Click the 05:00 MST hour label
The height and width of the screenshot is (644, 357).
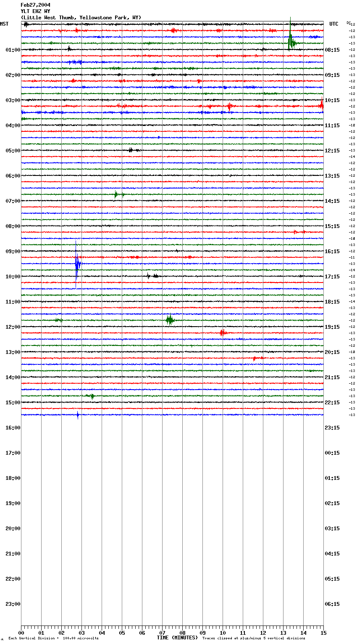pyautogui.click(x=13, y=151)
